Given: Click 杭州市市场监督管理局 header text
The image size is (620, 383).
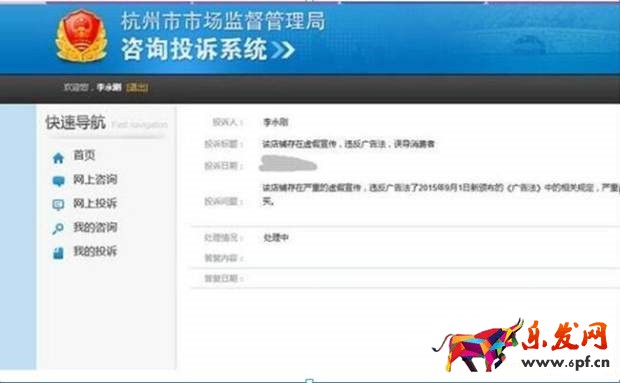Looking at the screenshot, I should pos(223,21).
